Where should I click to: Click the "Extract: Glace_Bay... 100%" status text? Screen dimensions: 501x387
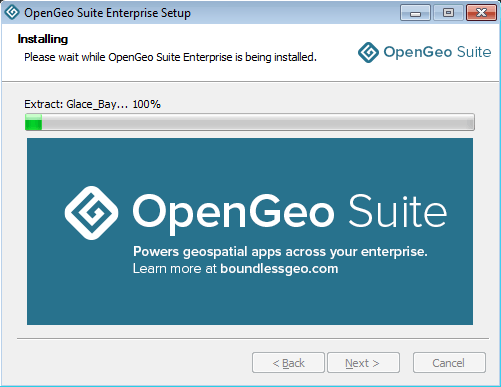tap(92, 104)
